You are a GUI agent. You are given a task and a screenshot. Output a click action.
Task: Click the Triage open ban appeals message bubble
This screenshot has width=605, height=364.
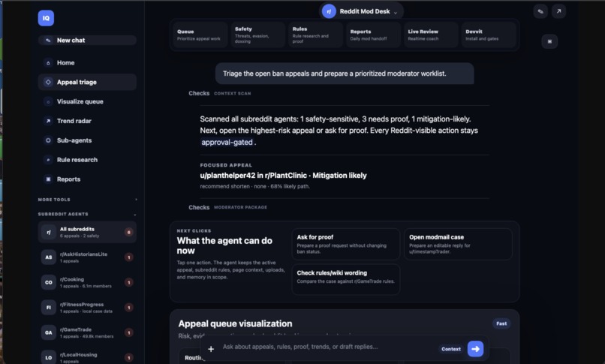(x=345, y=74)
